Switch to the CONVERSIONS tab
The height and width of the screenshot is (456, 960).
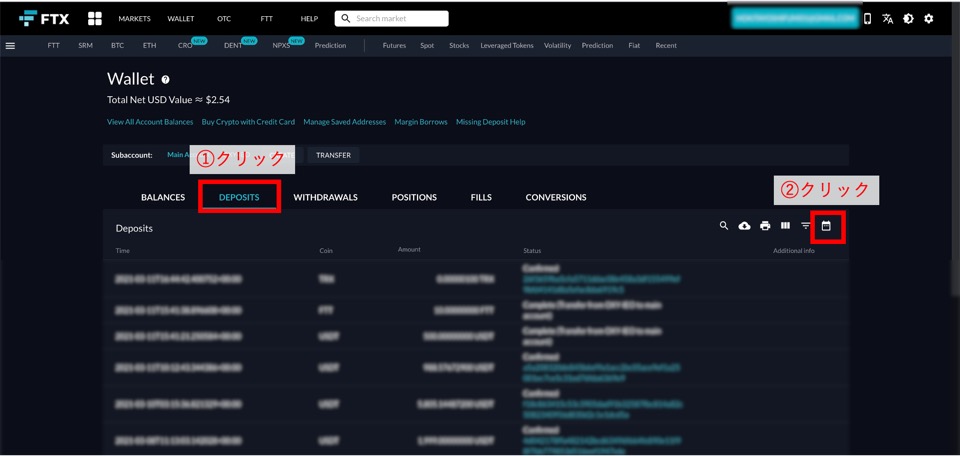pos(556,197)
